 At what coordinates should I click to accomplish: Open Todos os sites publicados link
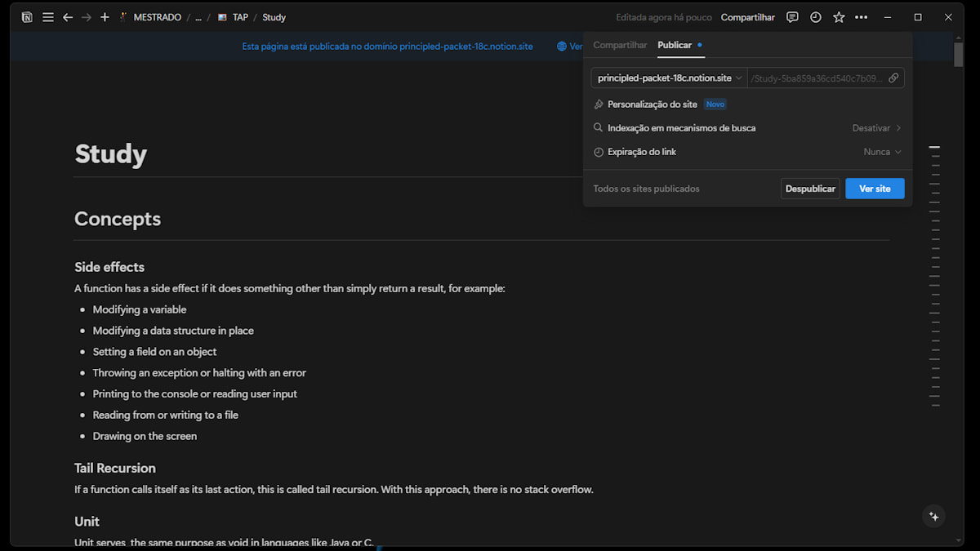(x=646, y=189)
